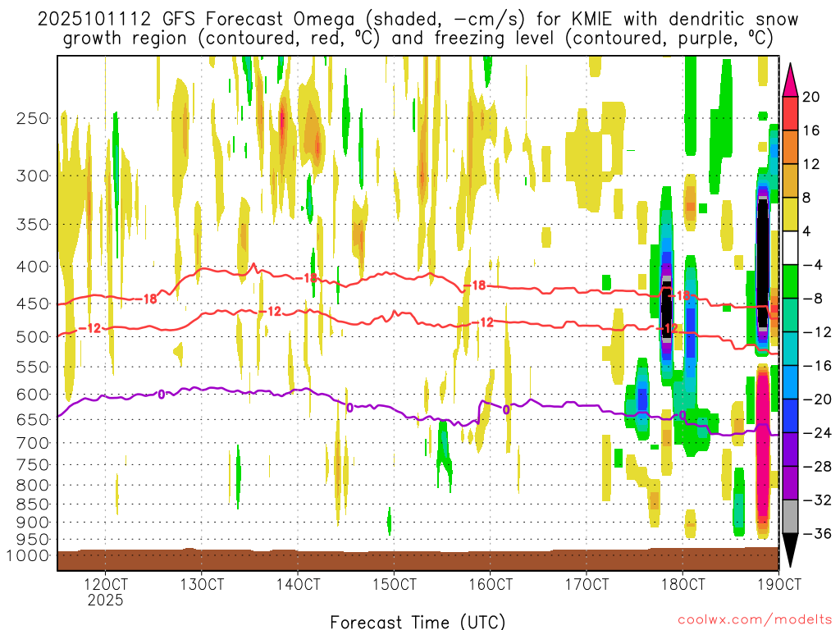Screen dimensions: 840x630
Task: Pick the purple colorbar segment between -28 and -32
Action: tap(792, 483)
